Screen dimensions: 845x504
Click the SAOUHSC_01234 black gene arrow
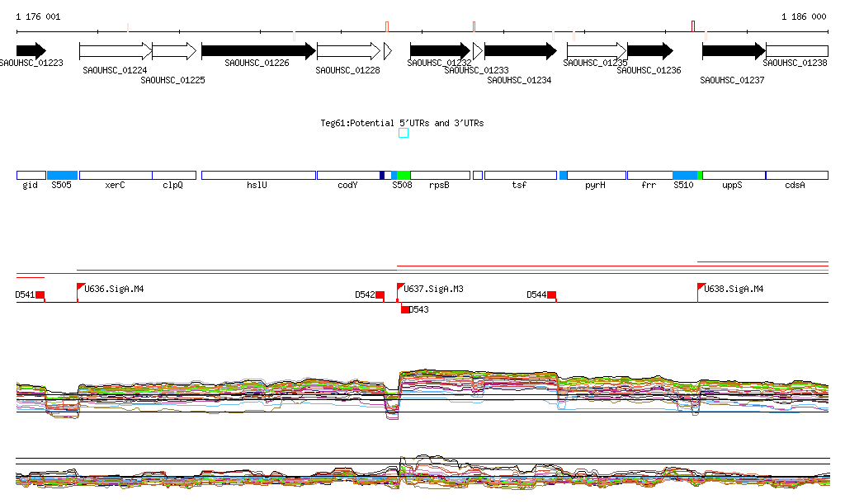pyautogui.click(x=520, y=51)
